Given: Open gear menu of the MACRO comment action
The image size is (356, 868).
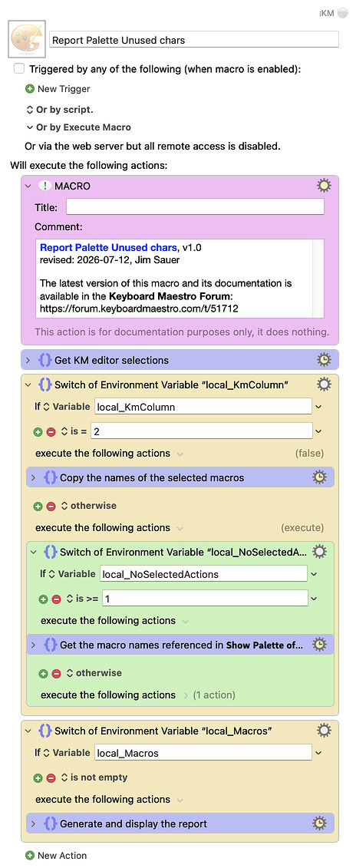Looking at the screenshot, I should pyautogui.click(x=324, y=186).
